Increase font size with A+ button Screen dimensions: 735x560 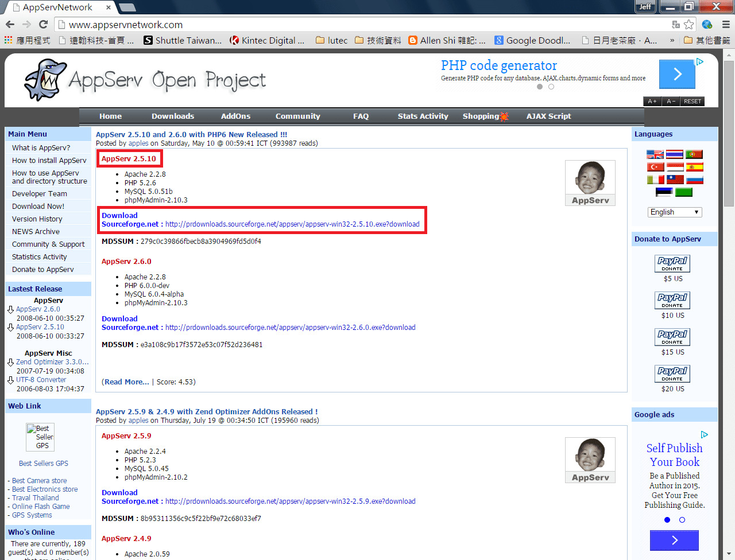pyautogui.click(x=652, y=101)
